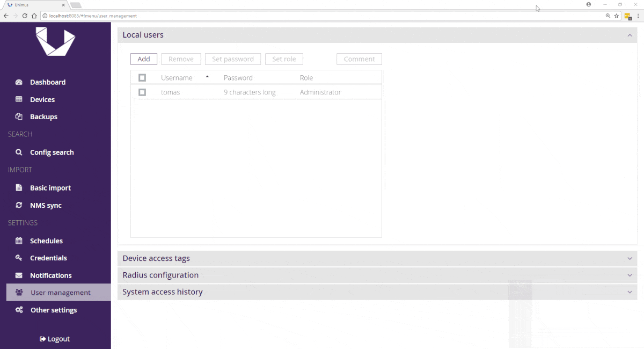Open Notifications settings page
The height and width of the screenshot is (349, 644).
pos(50,275)
